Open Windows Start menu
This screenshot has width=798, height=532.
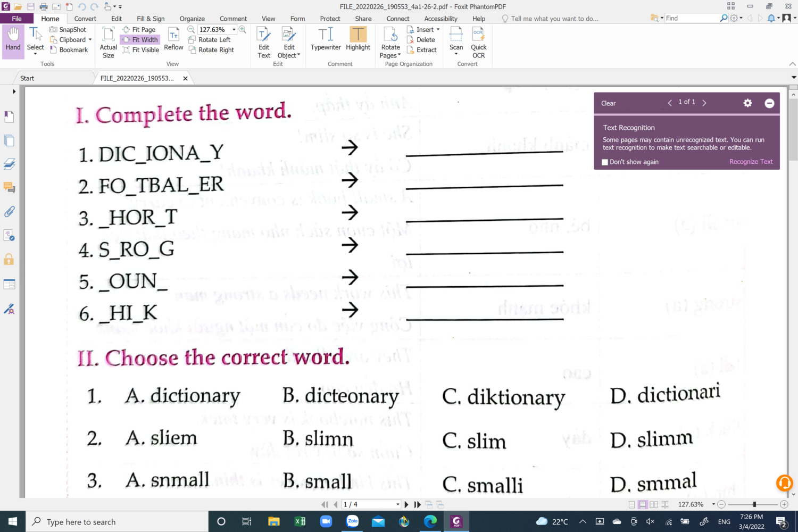pyautogui.click(x=13, y=521)
